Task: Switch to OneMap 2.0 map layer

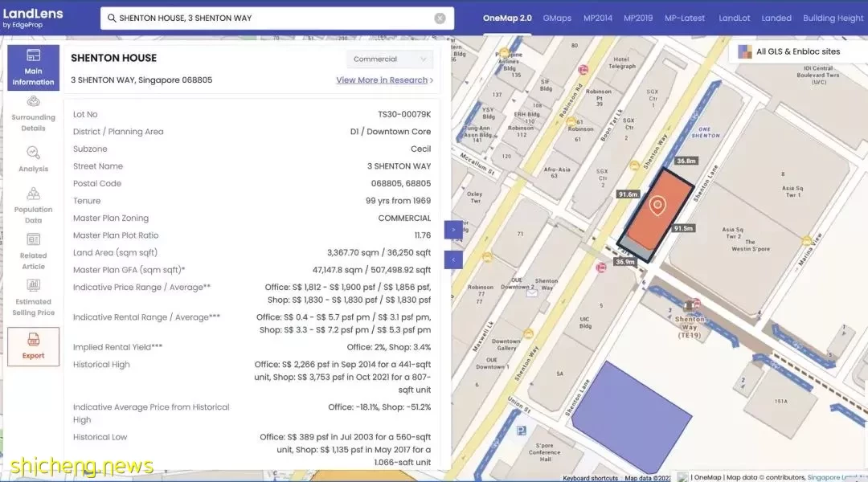Action: coord(507,18)
